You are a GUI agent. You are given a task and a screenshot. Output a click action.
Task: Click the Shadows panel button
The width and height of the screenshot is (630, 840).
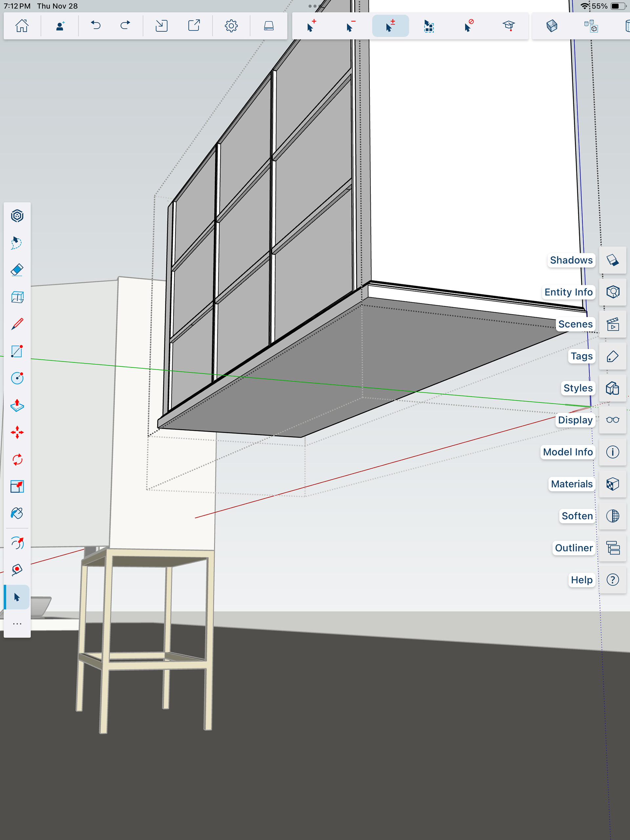(613, 260)
